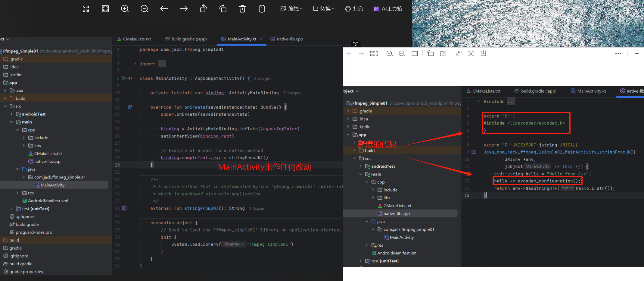Click the '2 Usages' hint beside class MainActivity
The width and height of the screenshot is (644, 281).
tap(263, 78)
